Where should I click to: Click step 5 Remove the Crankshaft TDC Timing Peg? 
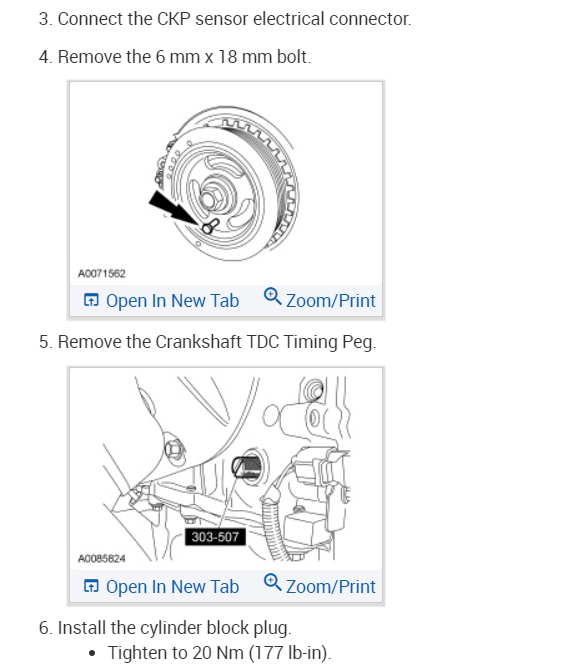tap(208, 342)
